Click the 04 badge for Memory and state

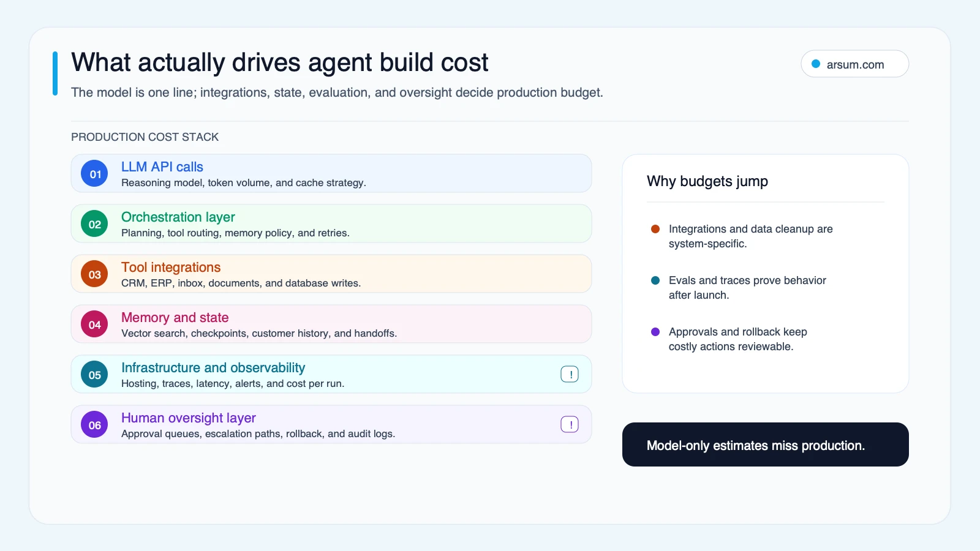point(94,324)
